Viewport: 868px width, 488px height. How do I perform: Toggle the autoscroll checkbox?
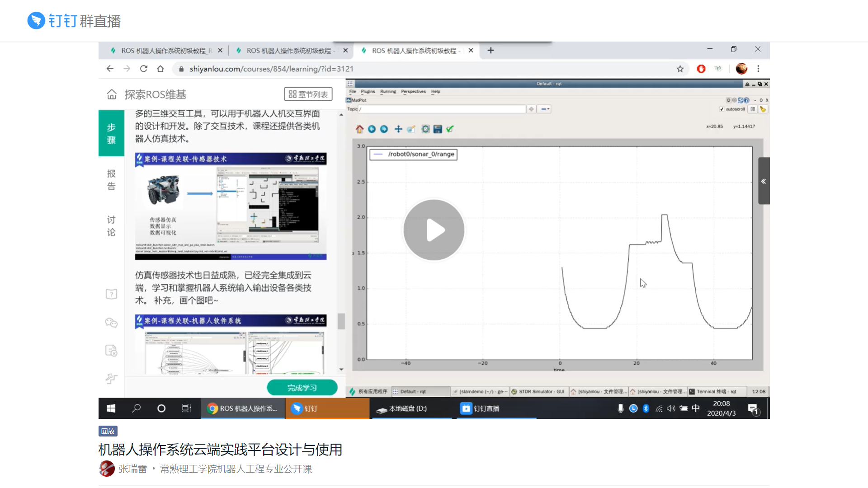[722, 109]
